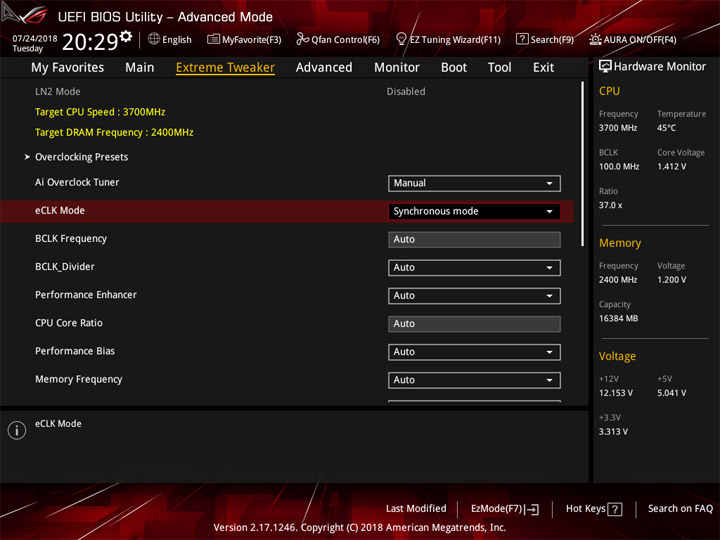
Task: Click the CPU temperature 45°C value
Action: (x=666, y=128)
